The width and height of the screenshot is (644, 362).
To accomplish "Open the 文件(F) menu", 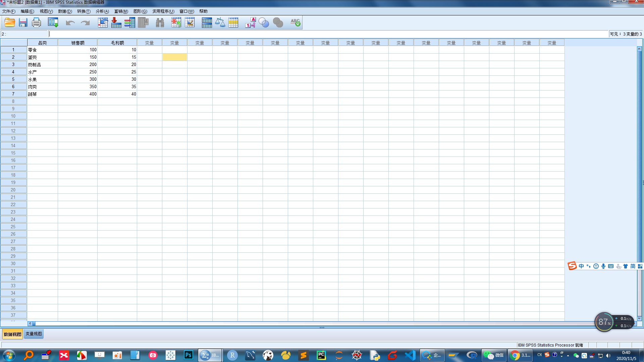I will click(x=9, y=11).
